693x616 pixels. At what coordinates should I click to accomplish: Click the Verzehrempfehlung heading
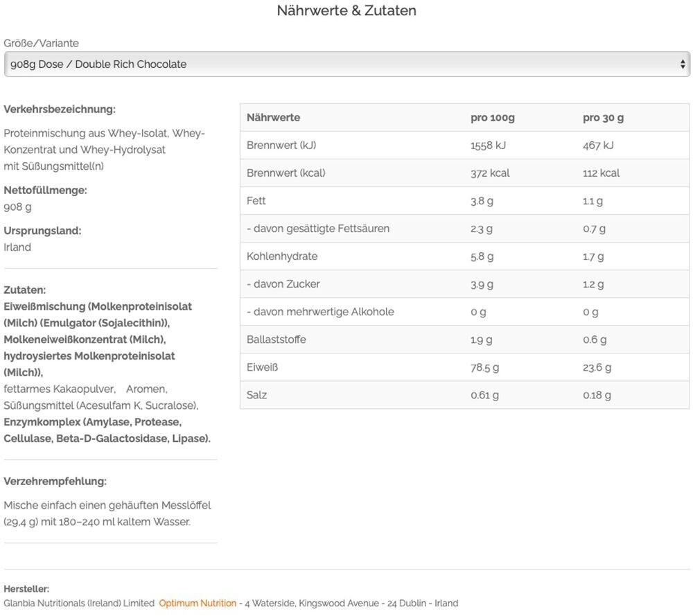55,481
